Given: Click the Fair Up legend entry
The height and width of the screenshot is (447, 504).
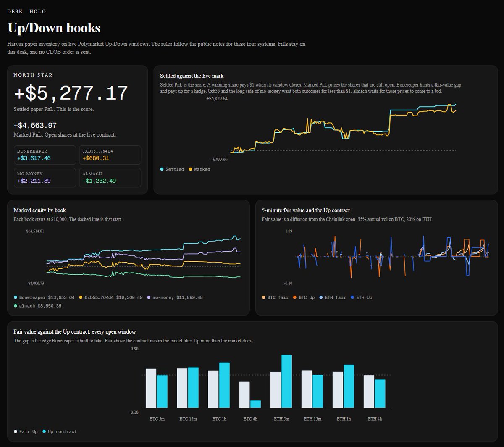Looking at the screenshot, I should 26,431.
